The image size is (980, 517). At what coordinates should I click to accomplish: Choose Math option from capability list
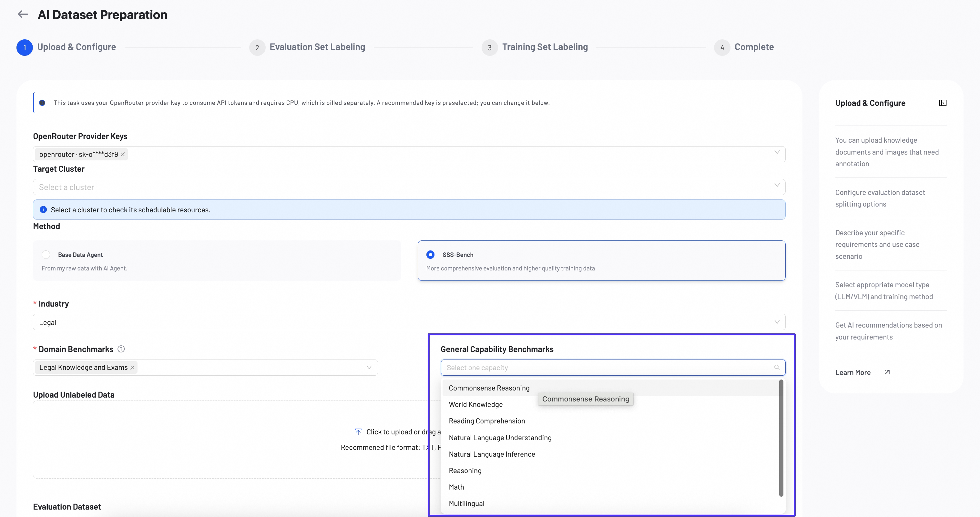coord(610,487)
